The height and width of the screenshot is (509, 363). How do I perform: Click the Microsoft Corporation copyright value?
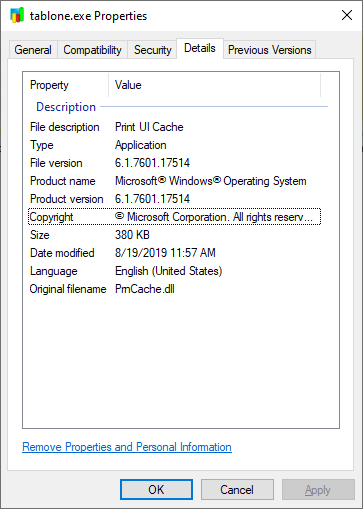(x=214, y=217)
